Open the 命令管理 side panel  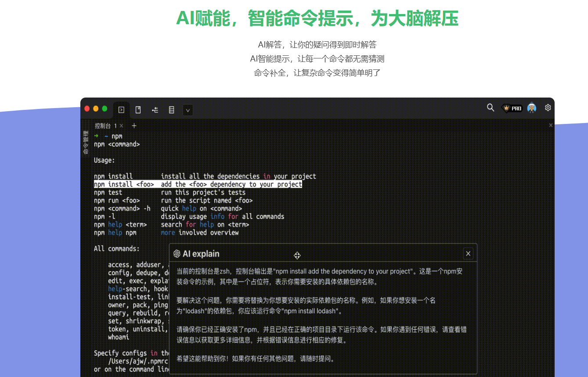coord(86,142)
